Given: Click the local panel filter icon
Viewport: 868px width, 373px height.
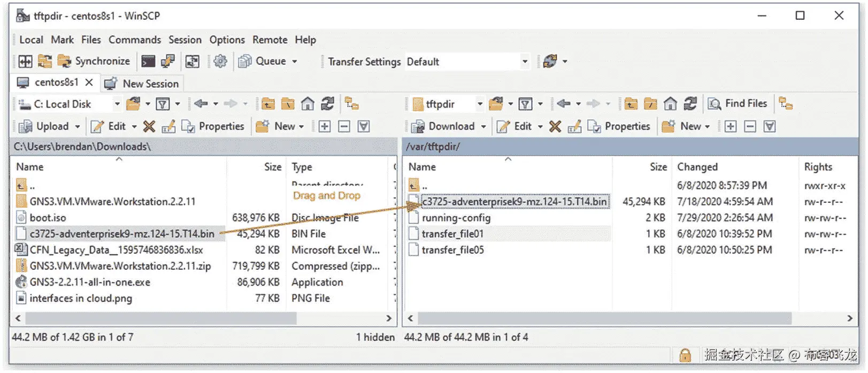Looking at the screenshot, I should coord(163,104).
